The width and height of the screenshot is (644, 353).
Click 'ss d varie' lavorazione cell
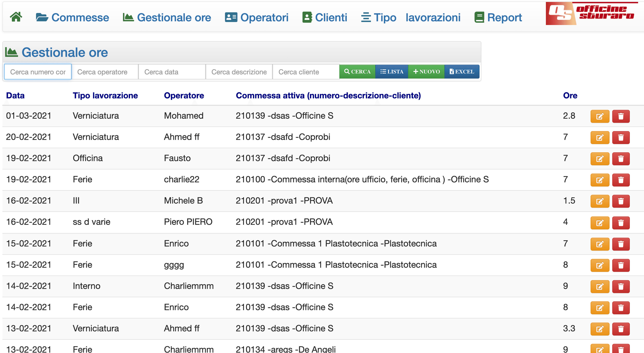pos(92,222)
